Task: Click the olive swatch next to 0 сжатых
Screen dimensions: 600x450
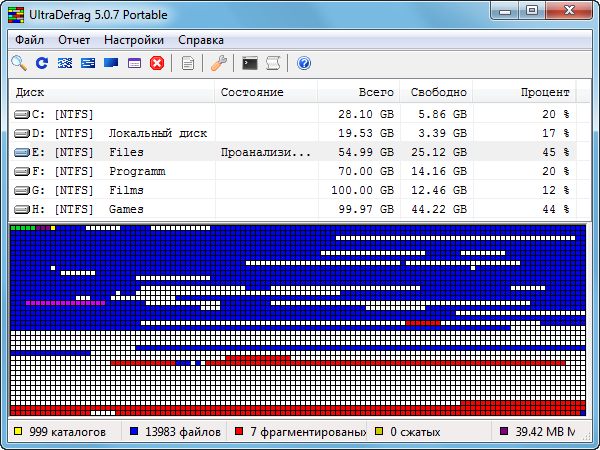Action: tap(379, 432)
